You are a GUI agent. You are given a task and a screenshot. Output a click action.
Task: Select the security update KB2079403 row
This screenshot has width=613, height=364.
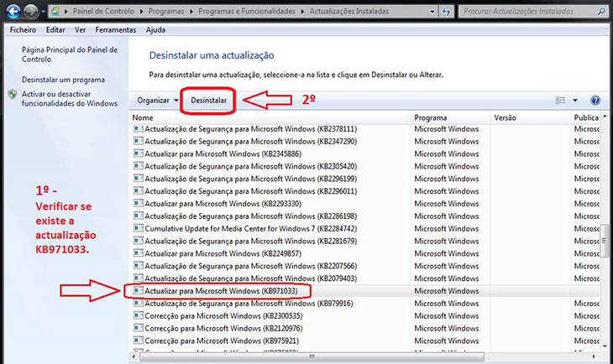[364, 278]
